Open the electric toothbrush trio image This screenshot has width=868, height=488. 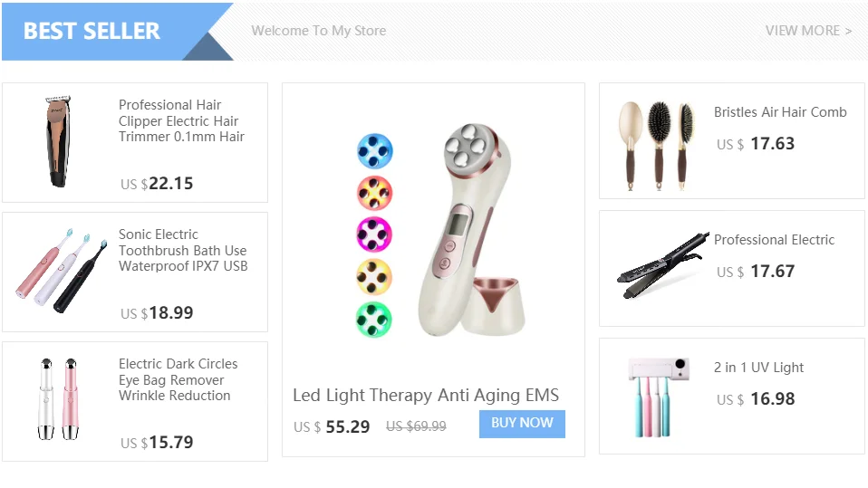[61, 271]
